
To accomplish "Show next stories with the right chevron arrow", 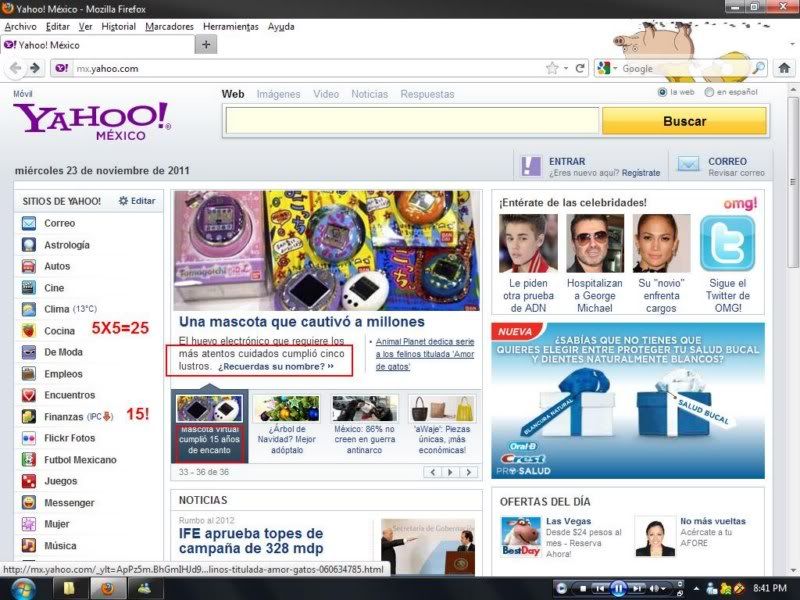I will (468, 472).
